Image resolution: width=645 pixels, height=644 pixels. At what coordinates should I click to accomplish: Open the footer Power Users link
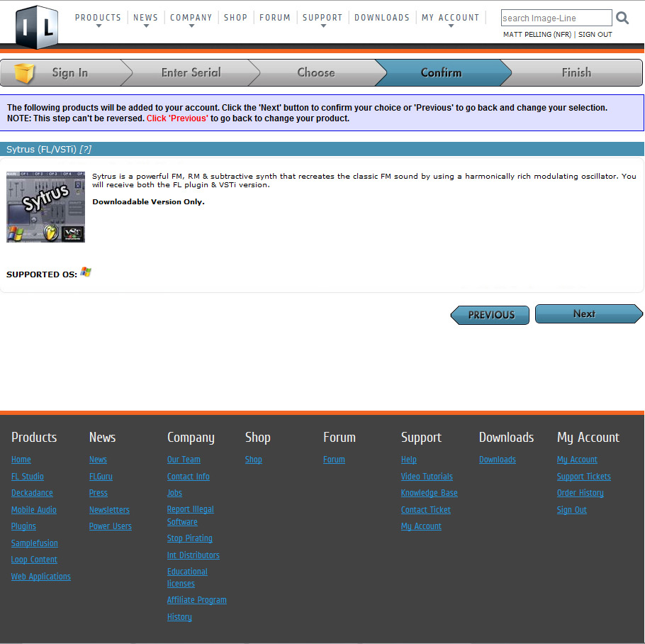coord(111,526)
